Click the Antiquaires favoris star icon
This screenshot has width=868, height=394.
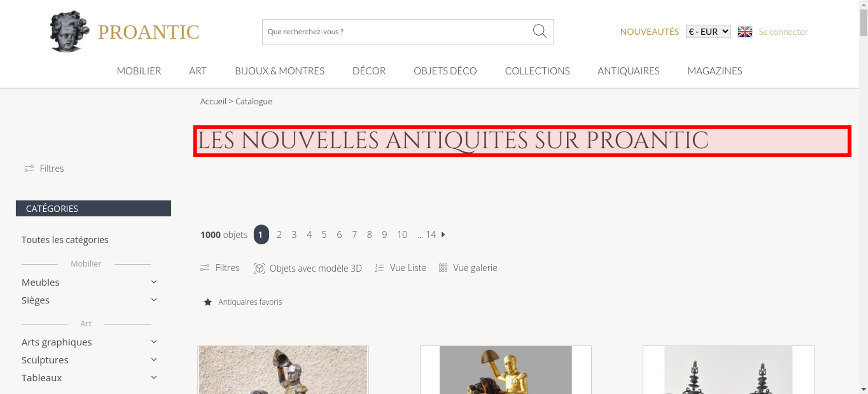pyautogui.click(x=208, y=302)
